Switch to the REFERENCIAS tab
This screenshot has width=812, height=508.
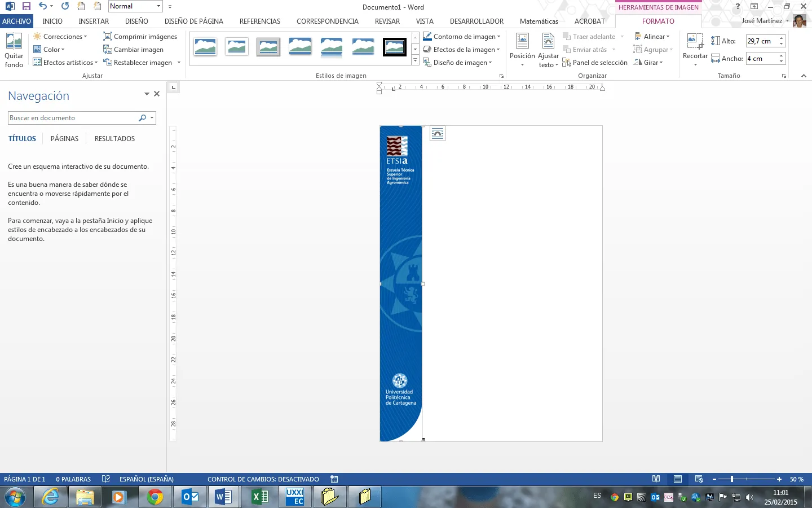260,21
